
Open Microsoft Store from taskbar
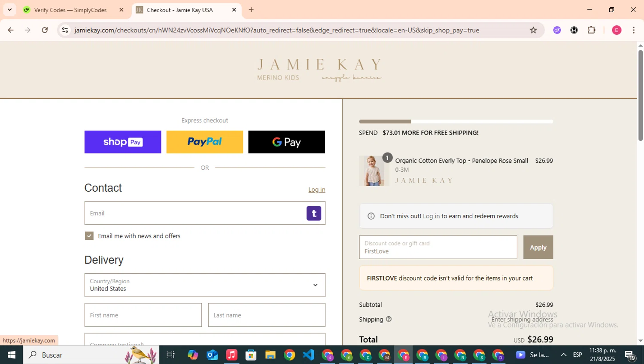tap(251, 355)
